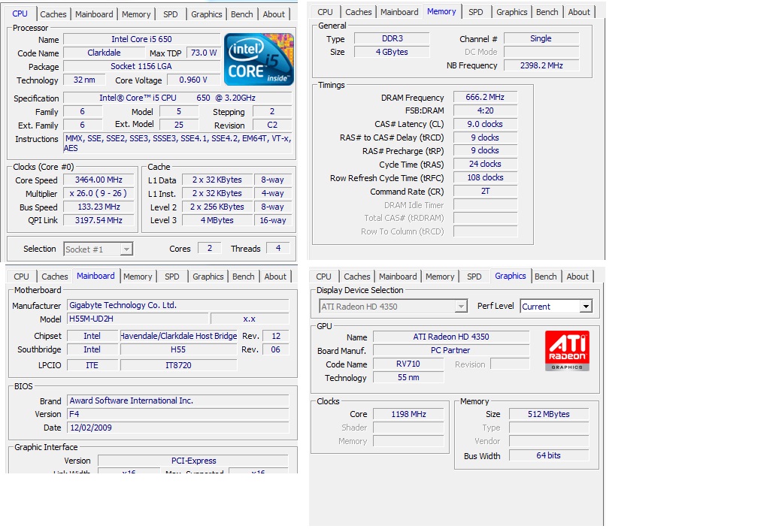
Task: Select About tab in the Graphics GPU window
Action: [x=577, y=277]
